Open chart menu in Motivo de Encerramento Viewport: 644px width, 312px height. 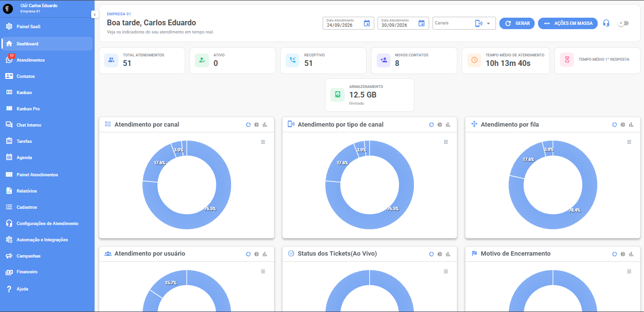(x=629, y=271)
